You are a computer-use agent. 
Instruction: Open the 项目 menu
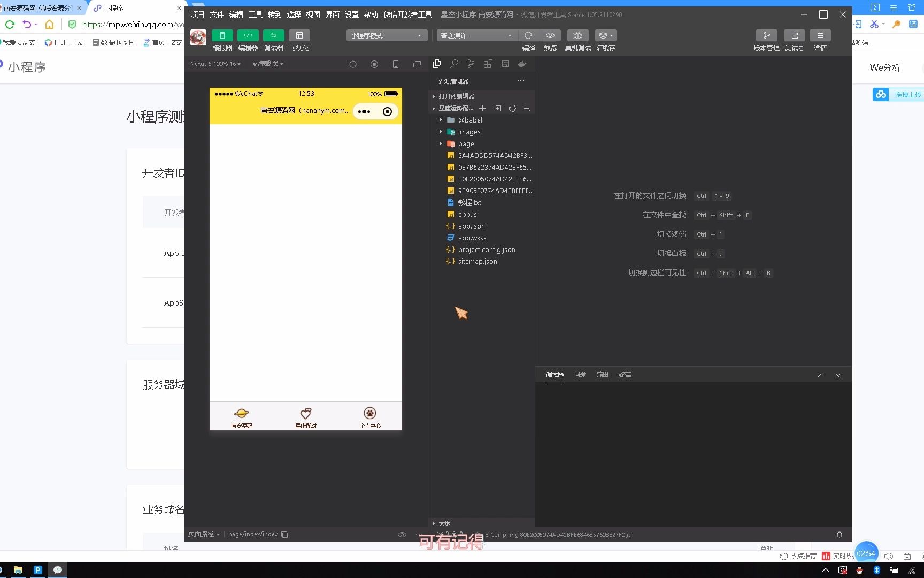(x=197, y=14)
